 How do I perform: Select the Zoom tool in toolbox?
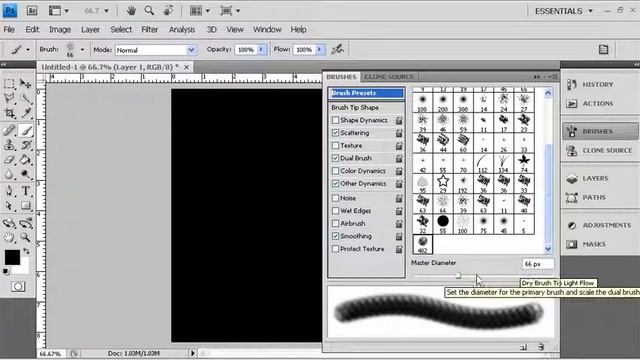(26, 237)
